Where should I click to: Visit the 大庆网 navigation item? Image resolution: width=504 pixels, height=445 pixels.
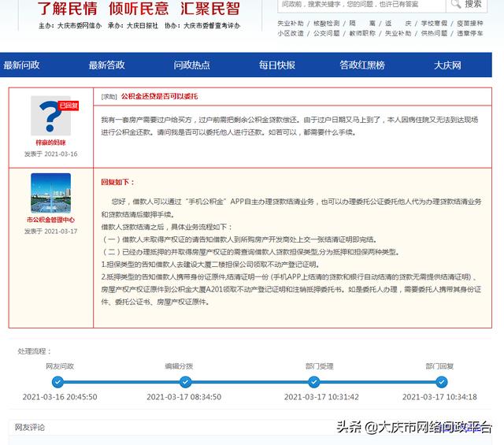[x=447, y=65]
